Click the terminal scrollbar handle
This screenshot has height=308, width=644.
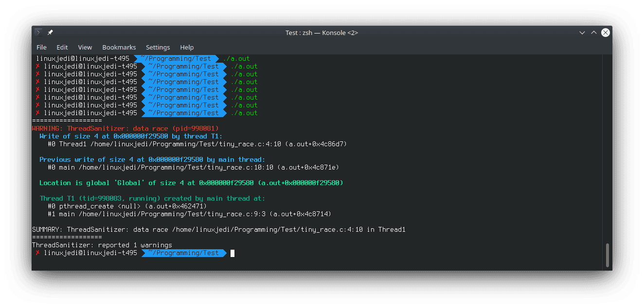[607, 256]
